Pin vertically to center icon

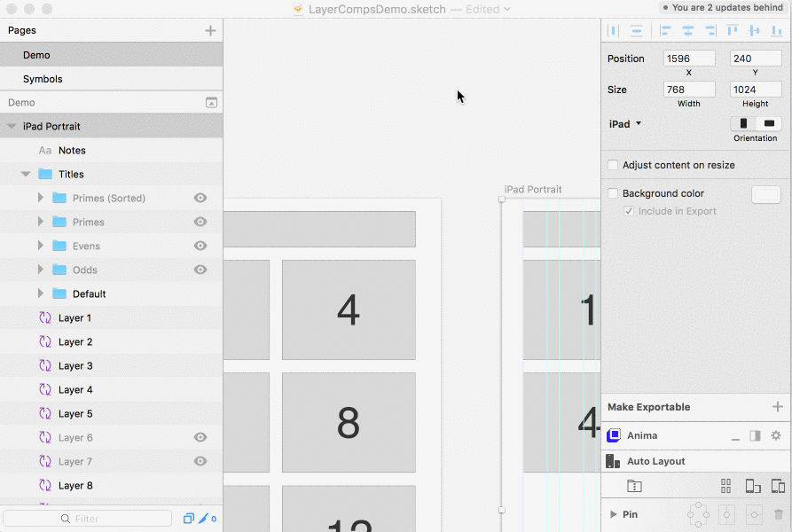[x=754, y=514]
